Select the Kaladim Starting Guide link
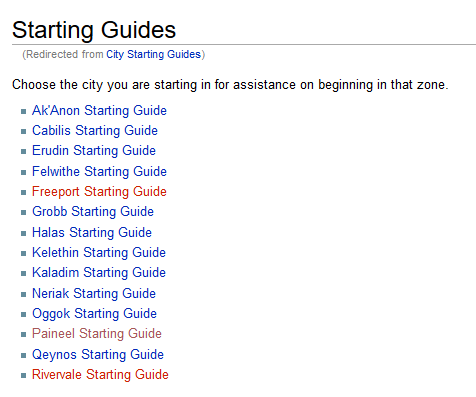The width and height of the screenshot is (476, 397). pyautogui.click(x=99, y=273)
